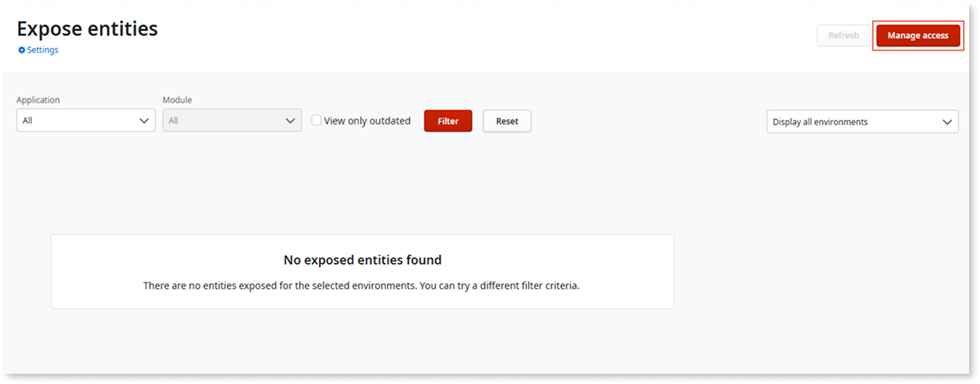Click the Application field label
The width and height of the screenshot is (980, 384).
pos(38,100)
